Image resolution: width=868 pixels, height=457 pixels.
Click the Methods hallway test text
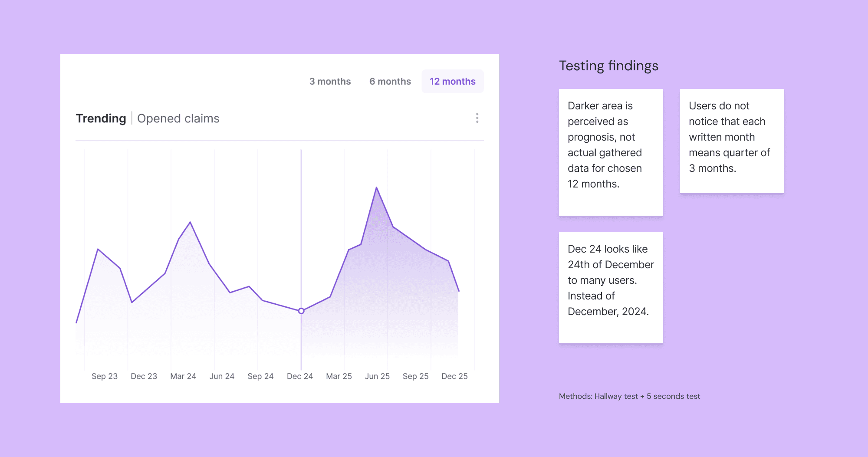(x=629, y=396)
